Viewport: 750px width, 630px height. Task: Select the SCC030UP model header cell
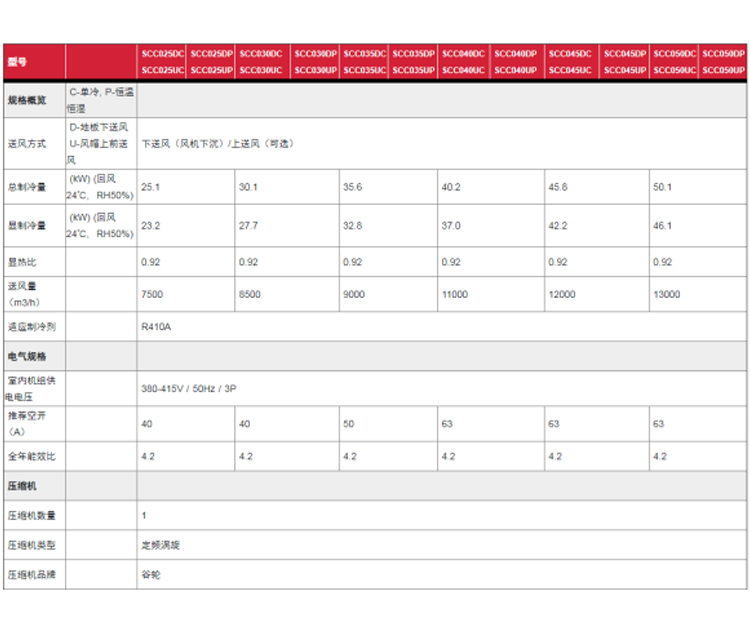tap(317, 71)
